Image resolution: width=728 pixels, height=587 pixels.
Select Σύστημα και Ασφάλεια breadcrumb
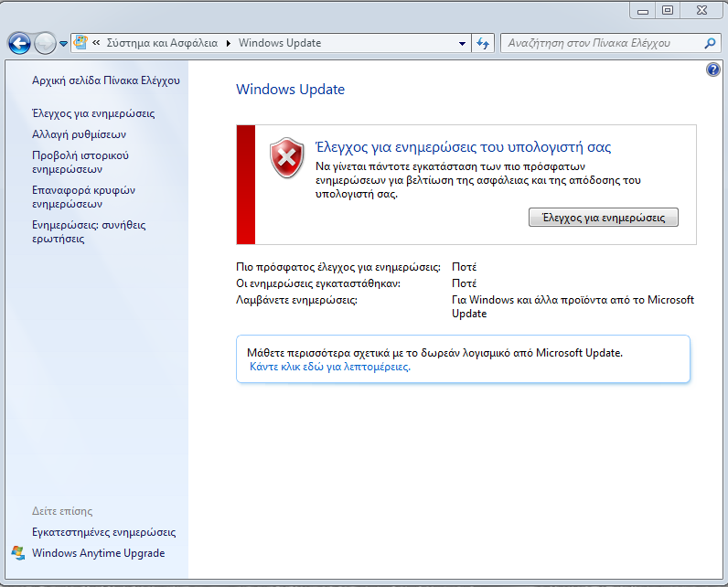[162, 43]
